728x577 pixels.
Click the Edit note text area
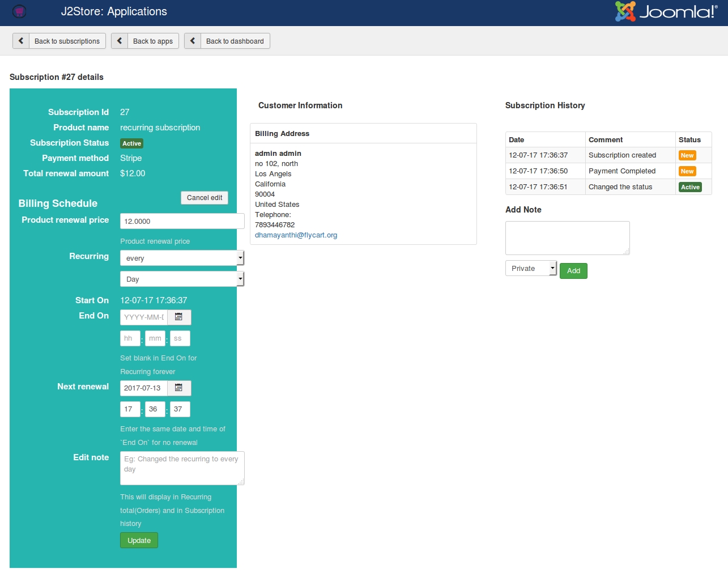tap(182, 468)
